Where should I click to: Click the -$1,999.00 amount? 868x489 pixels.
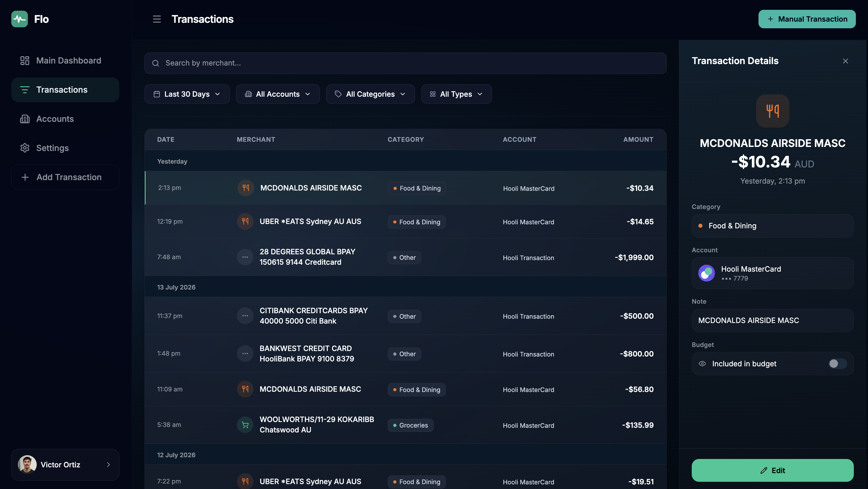pyautogui.click(x=634, y=257)
